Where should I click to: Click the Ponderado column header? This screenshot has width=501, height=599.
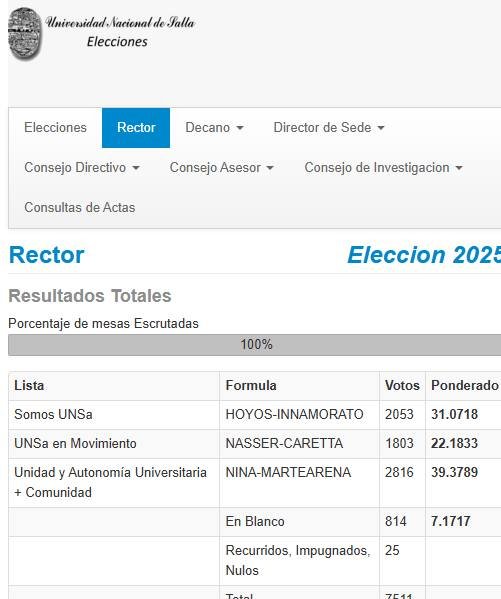[465, 386]
